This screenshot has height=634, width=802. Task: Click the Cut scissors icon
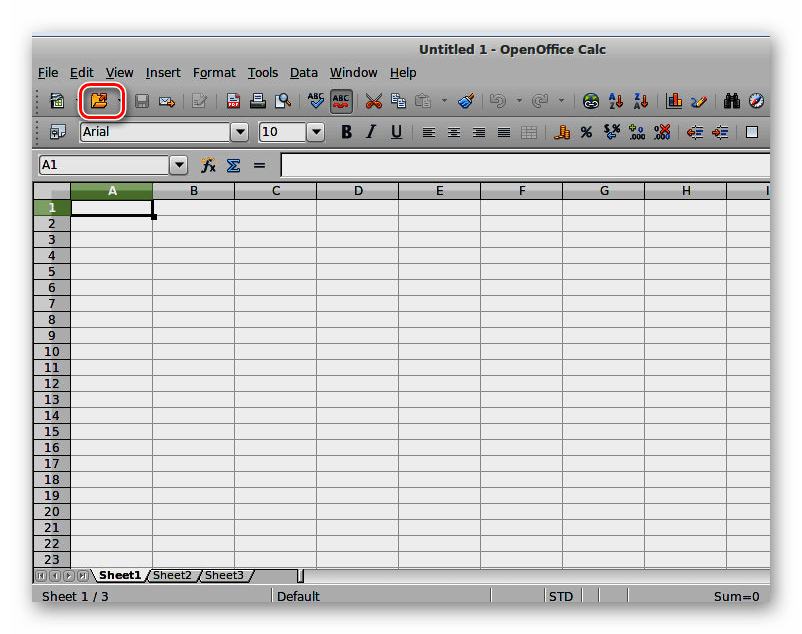374,101
